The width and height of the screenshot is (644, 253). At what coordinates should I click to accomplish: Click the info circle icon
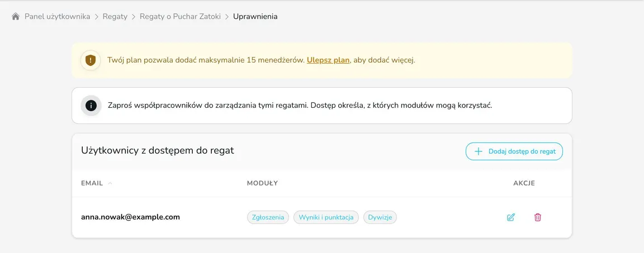pyautogui.click(x=91, y=106)
